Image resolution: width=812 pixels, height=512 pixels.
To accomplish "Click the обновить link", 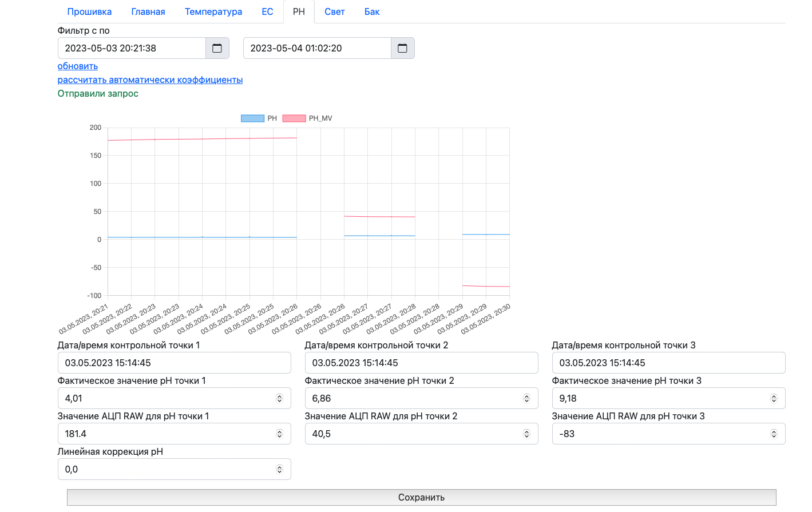I will click(x=78, y=66).
